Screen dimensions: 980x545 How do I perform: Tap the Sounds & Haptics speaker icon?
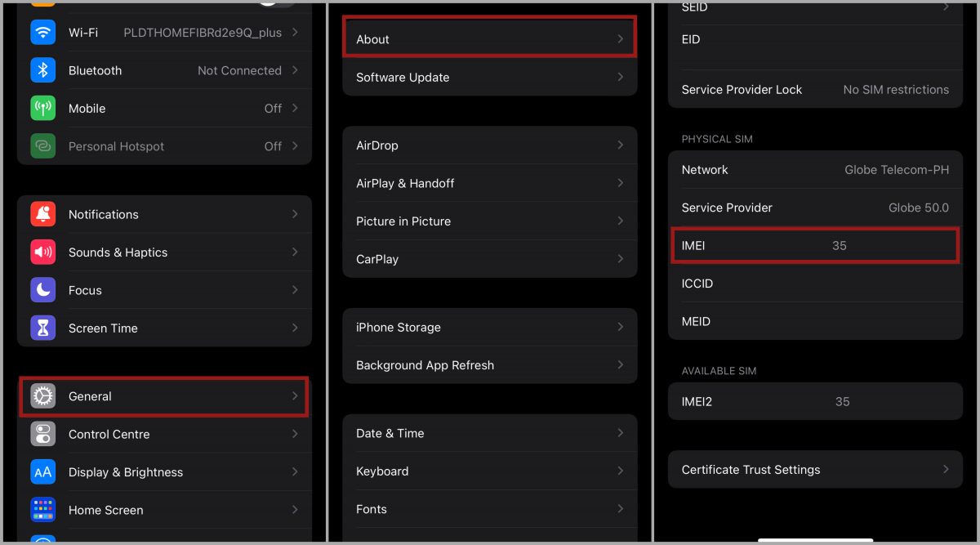pyautogui.click(x=43, y=252)
